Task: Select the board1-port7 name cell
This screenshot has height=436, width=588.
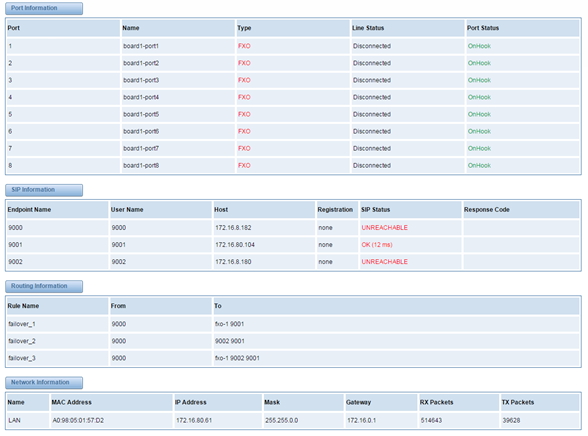Action: [x=141, y=148]
